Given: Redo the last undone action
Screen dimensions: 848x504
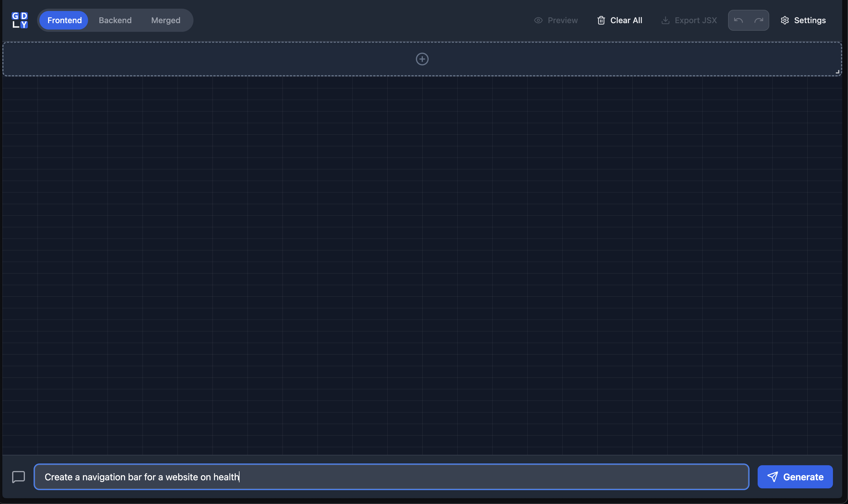Looking at the screenshot, I should pyautogui.click(x=759, y=20).
